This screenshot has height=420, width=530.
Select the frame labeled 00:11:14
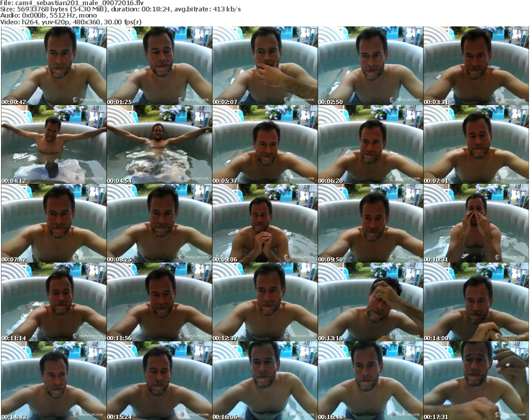(x=54, y=302)
